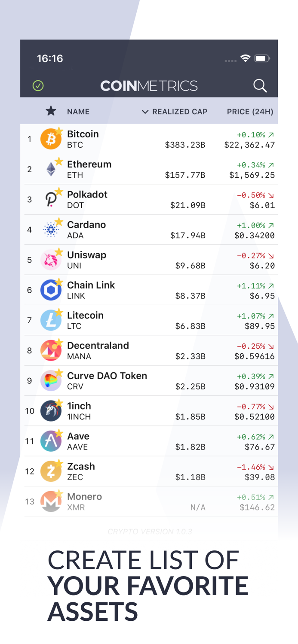The height and width of the screenshot is (644, 298).
Task: Click the PRICE (24H) column header
Action: (250, 112)
